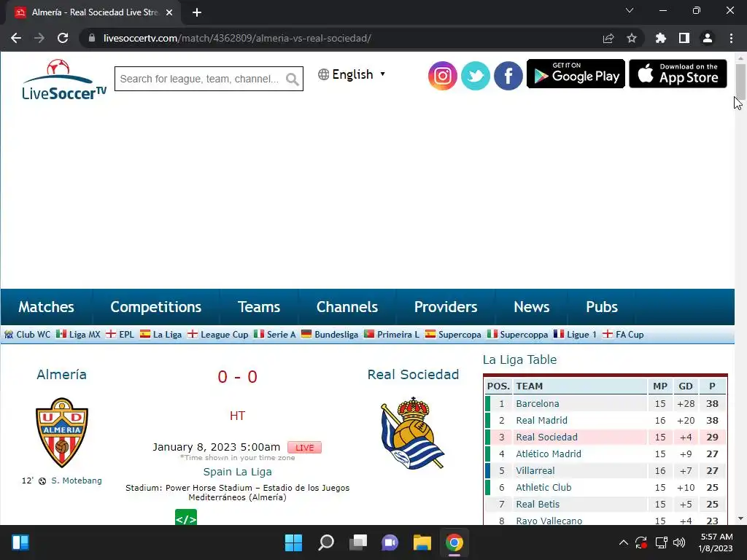Click the Almería team name link
Viewport: 747px width, 560px height.
point(61,375)
